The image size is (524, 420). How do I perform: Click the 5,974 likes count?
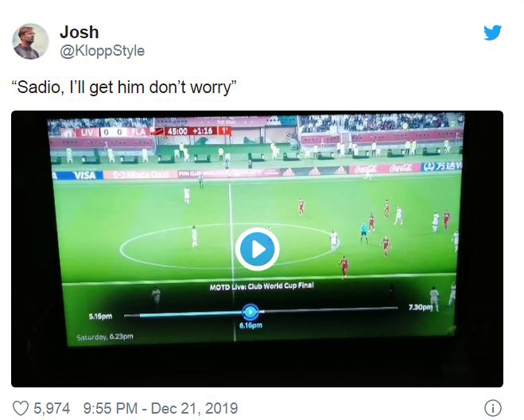click(52, 408)
